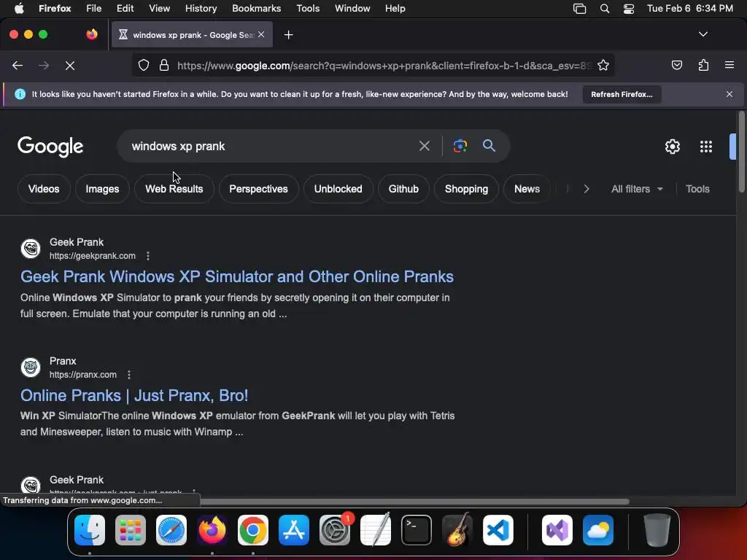Open Spotlight search in menu bar
This screenshot has height=560, width=747.
tap(605, 9)
